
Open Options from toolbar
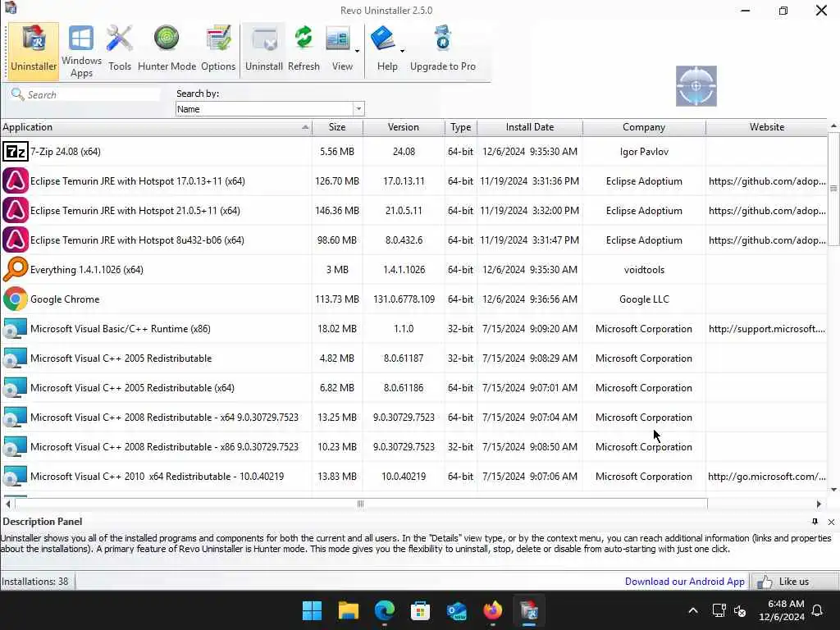pos(218,50)
